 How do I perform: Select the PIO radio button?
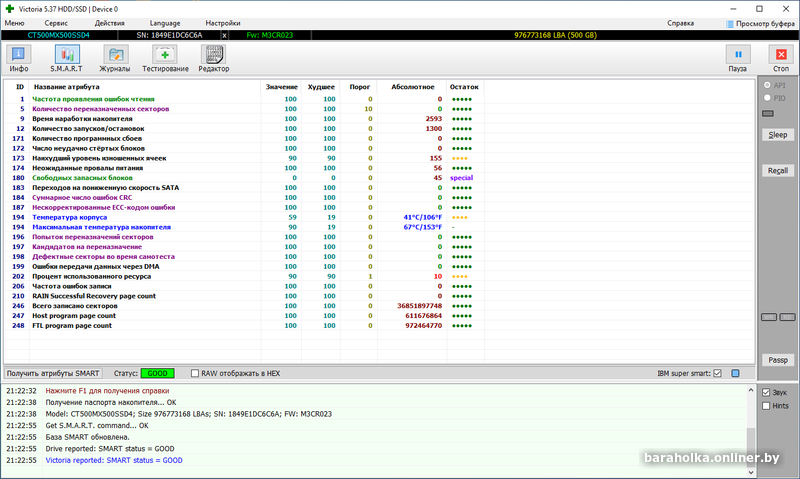[x=767, y=98]
